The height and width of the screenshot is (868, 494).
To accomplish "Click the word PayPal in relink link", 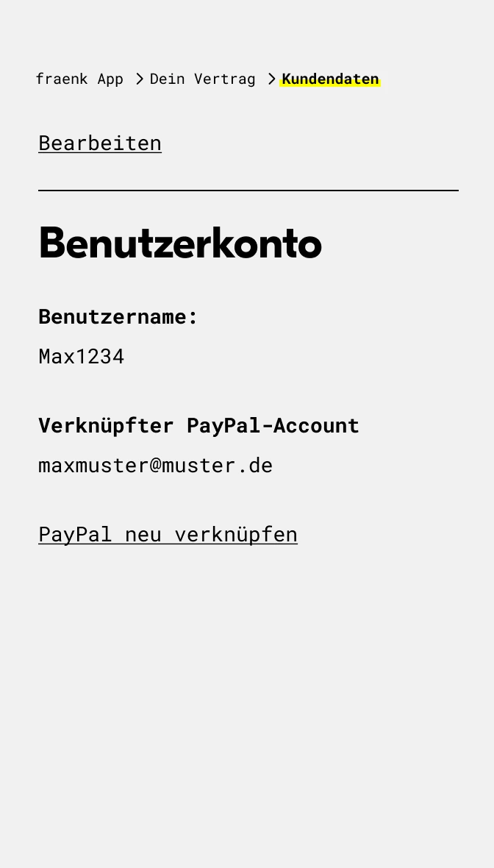I will point(75,535).
